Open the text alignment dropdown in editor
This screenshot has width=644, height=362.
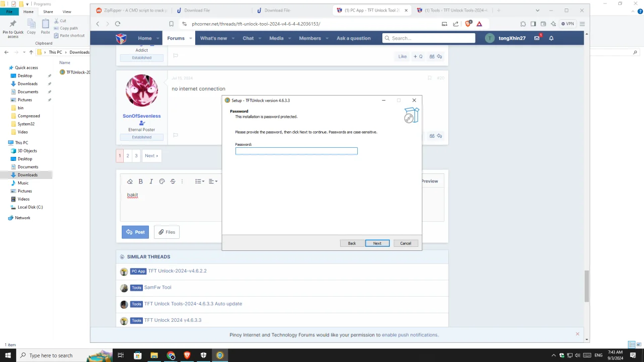[213, 182]
